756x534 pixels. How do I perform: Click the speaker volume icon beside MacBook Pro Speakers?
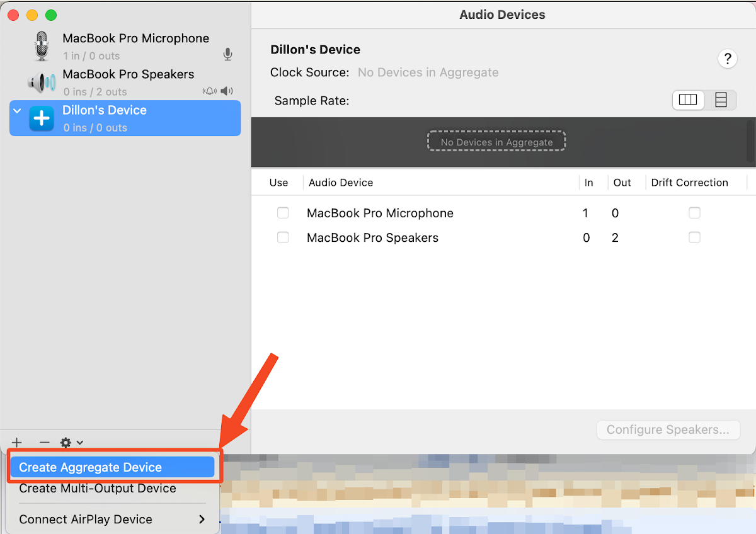click(x=227, y=91)
